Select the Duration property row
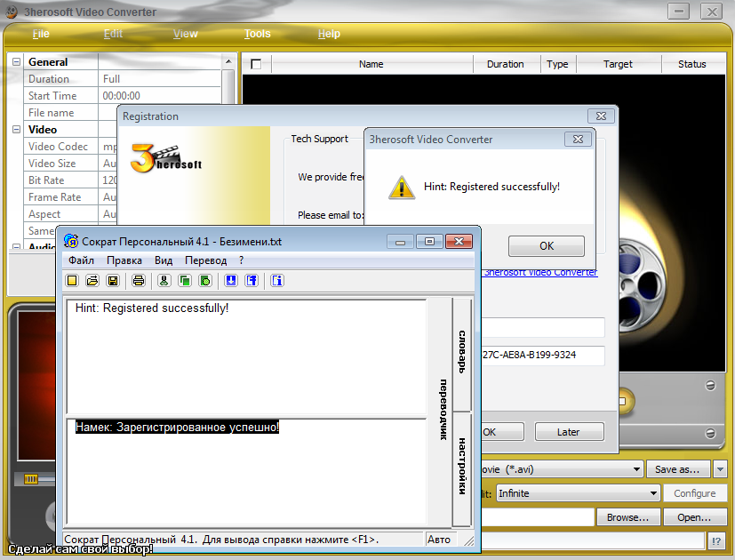 (122, 79)
